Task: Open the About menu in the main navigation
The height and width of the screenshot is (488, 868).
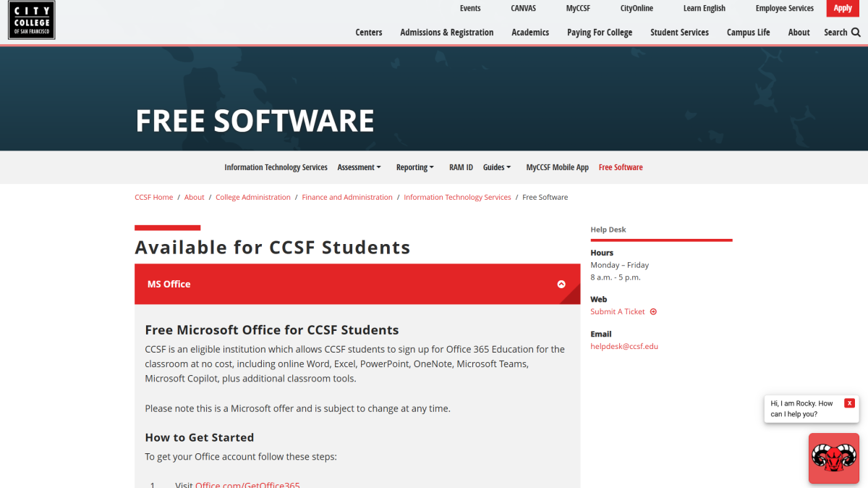Action: [x=799, y=33]
